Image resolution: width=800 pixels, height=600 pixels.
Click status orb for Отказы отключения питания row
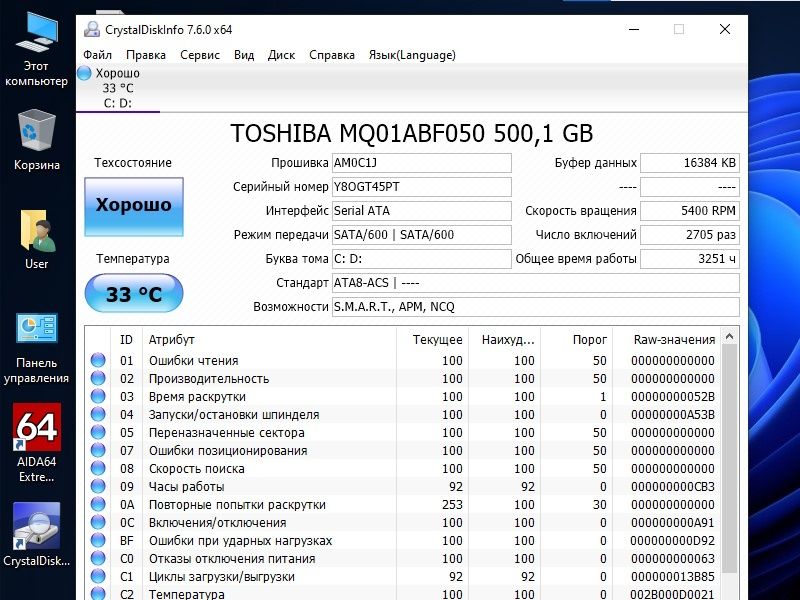pyautogui.click(x=98, y=558)
